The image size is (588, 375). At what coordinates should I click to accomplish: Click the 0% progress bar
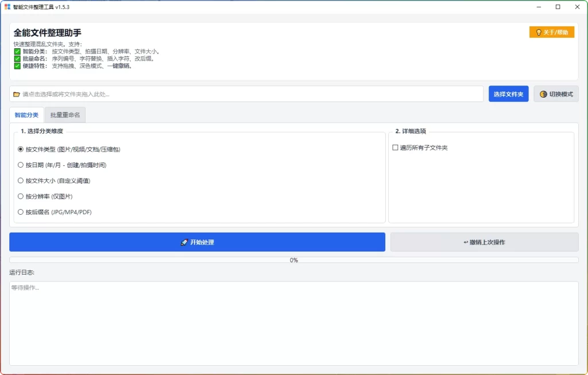[294, 260]
